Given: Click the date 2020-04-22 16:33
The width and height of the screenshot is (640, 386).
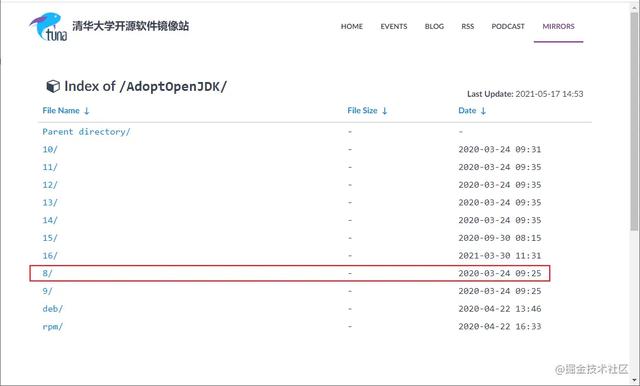Looking at the screenshot, I should [x=500, y=326].
